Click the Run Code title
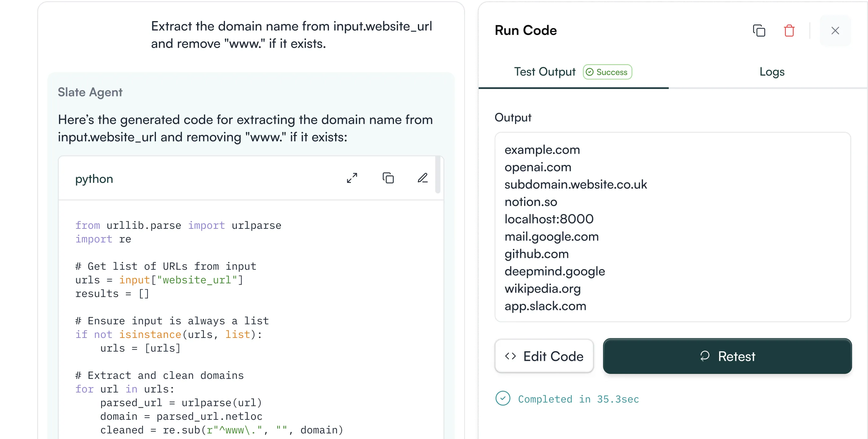The image size is (868, 439). 526,30
